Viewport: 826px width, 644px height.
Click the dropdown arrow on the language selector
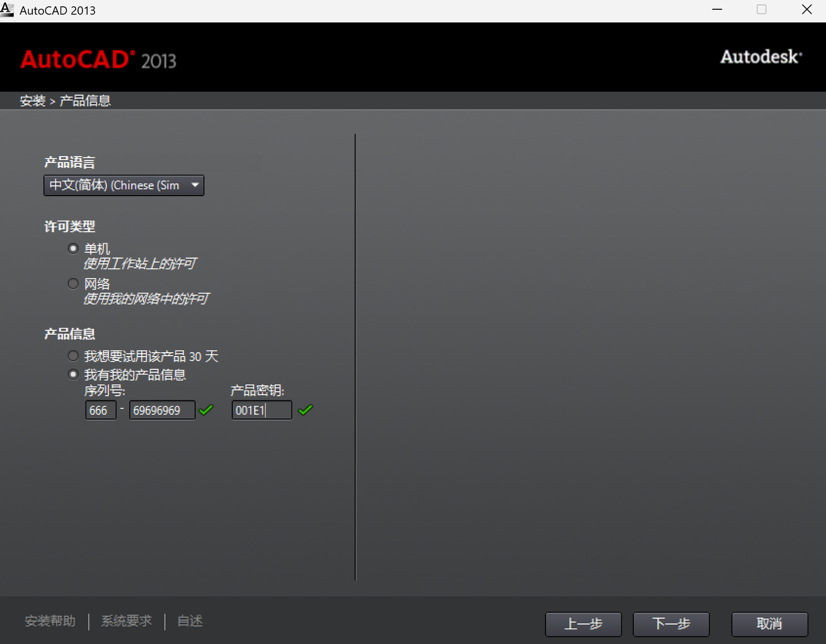[x=195, y=185]
